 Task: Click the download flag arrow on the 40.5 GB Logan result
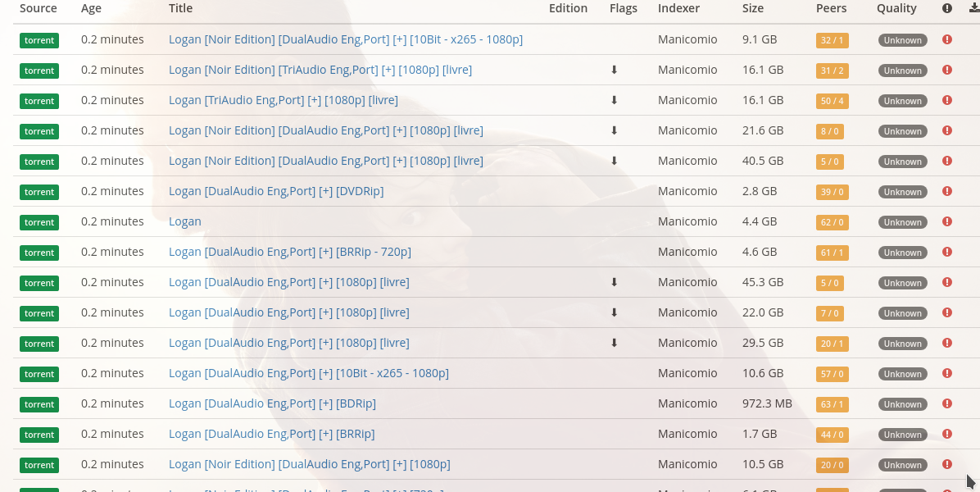click(x=614, y=162)
